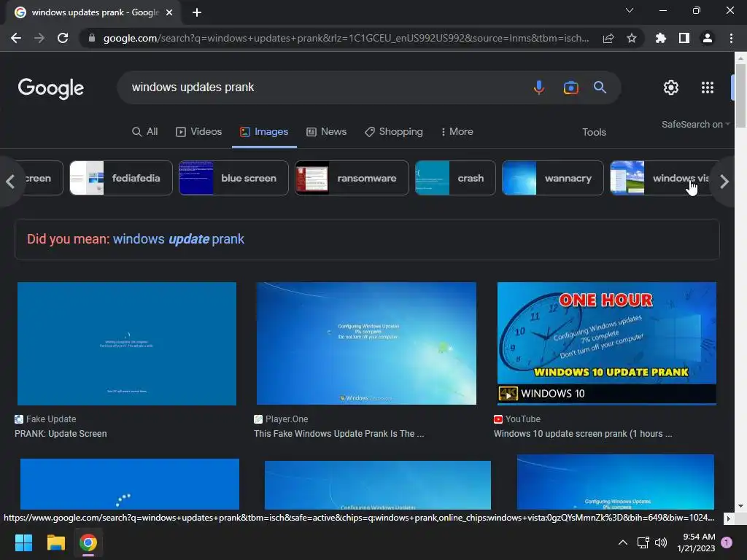Click the network icon in system tray
Viewport: 747px width, 560px height.
[643, 542]
